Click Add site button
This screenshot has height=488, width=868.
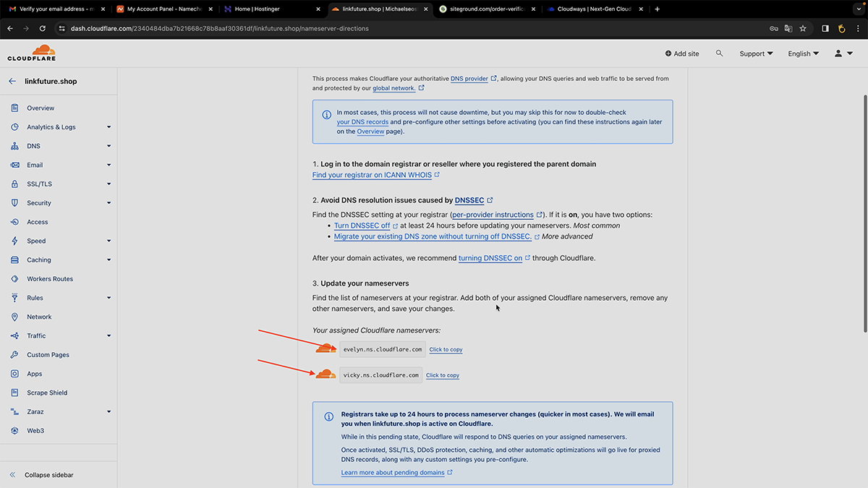pos(682,53)
